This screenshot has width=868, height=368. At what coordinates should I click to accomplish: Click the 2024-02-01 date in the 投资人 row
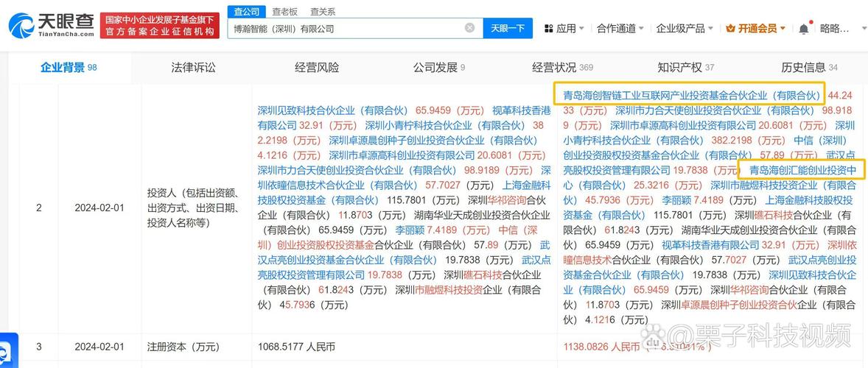coord(99,208)
